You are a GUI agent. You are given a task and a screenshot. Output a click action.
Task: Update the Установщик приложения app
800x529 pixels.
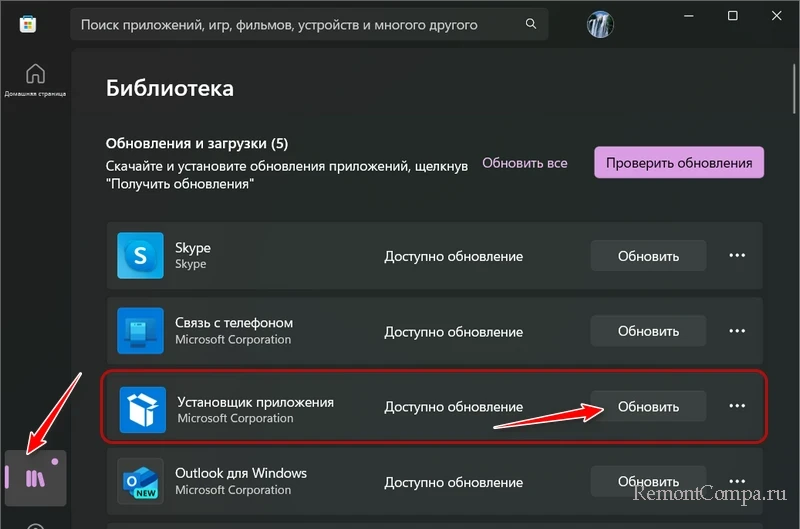(648, 406)
